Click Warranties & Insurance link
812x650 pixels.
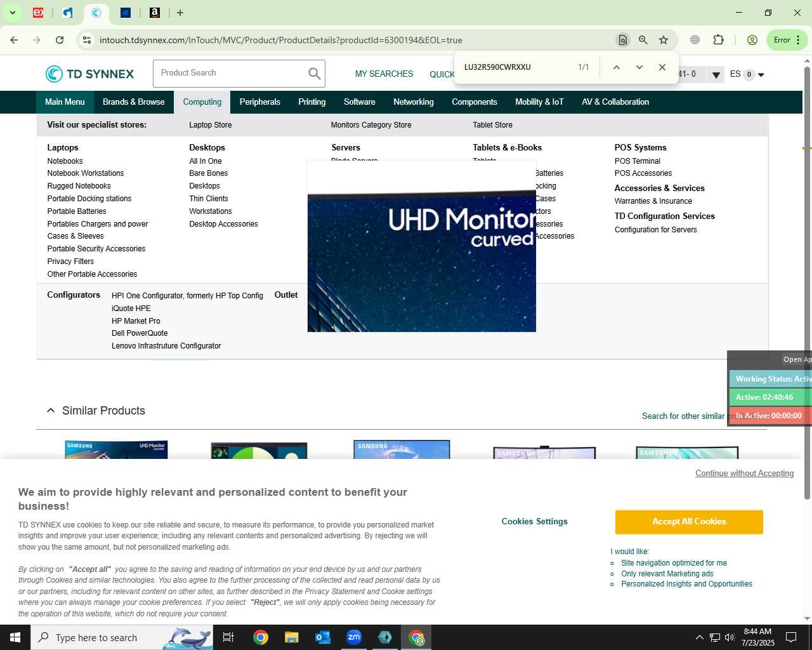tap(653, 201)
